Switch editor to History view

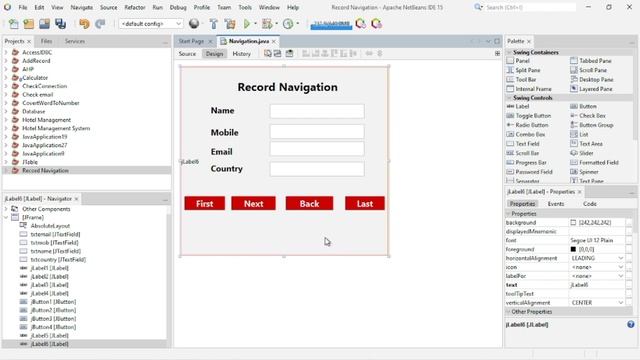pyautogui.click(x=242, y=53)
